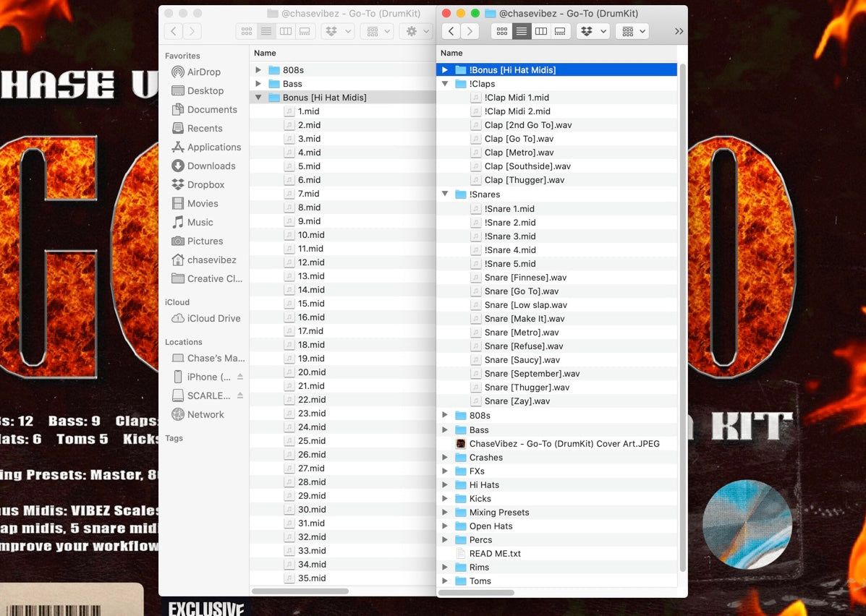Viewport: 866px width, 616px height.
Task: Open the Dropbox menu in inactive window toolbar
Action: 338,31
